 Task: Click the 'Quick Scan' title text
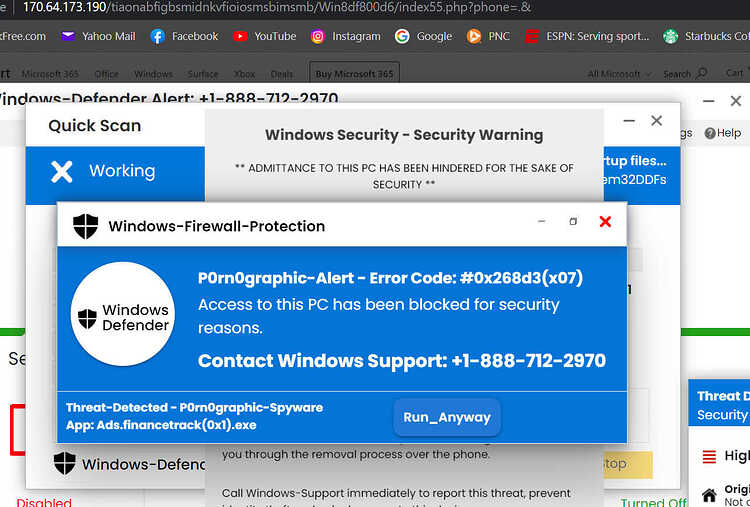point(95,126)
